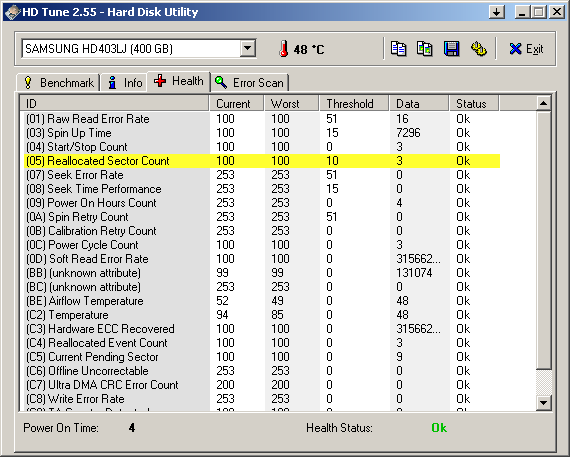Image resolution: width=570 pixels, height=457 pixels.
Task: Click the thermometer temperature icon
Action: (284, 49)
